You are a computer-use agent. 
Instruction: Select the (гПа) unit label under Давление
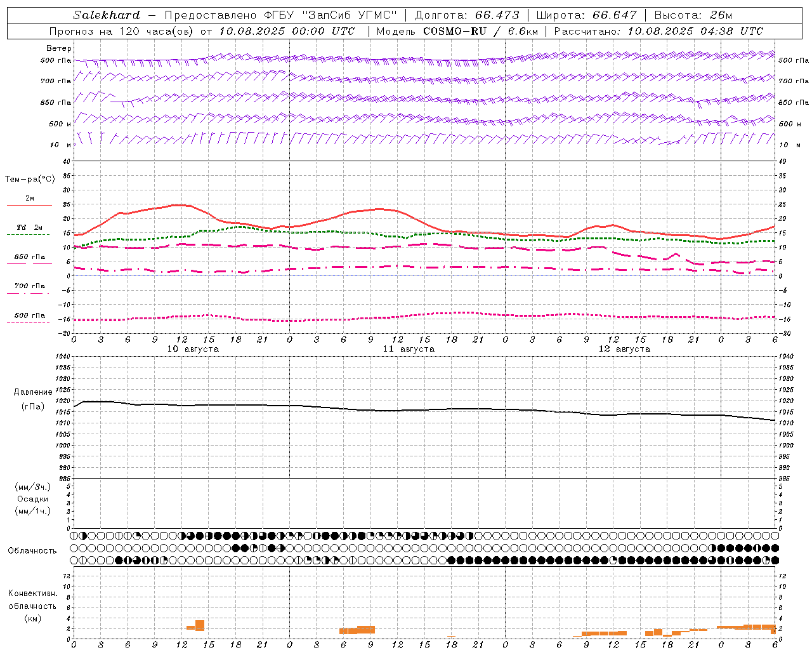[x=33, y=406]
